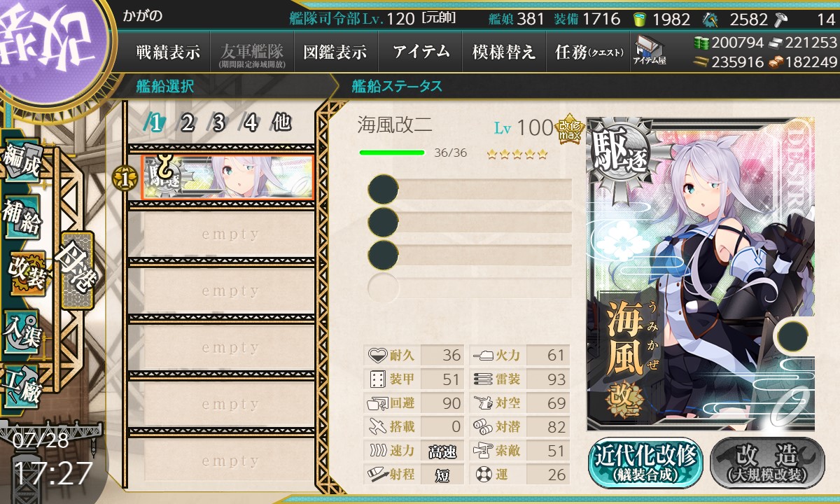This screenshot has height=504, width=840.
Task: Select the 改装 (Refit) side menu icon
Action: click(28, 273)
